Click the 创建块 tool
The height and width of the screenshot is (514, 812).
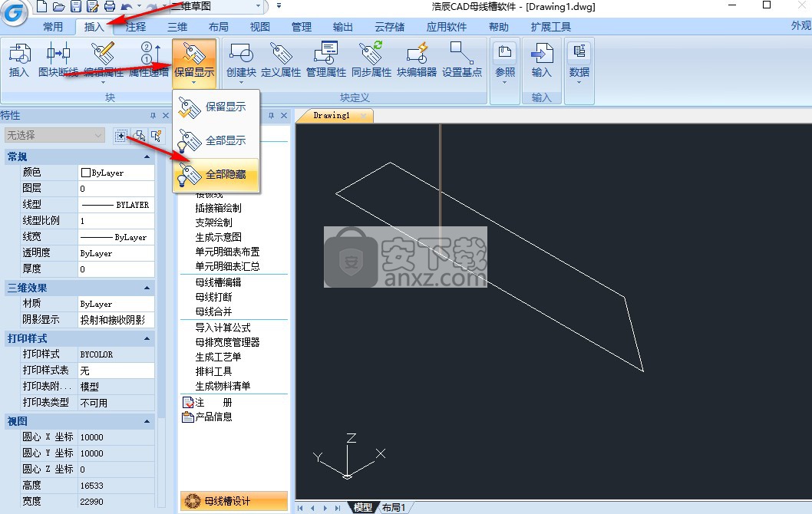[x=241, y=62]
